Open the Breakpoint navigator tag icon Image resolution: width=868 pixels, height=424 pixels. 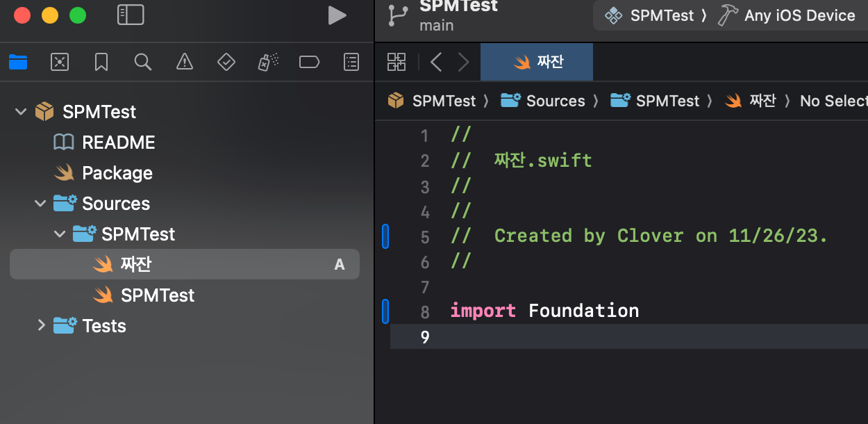coord(309,63)
